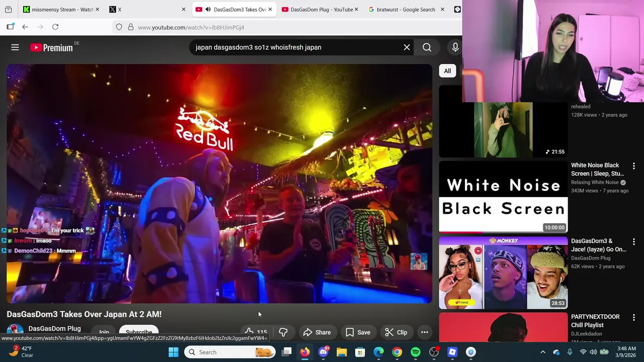Open options for PARTYNEXTDOOR playlist
Screen dimensions: 644x362
(633, 318)
